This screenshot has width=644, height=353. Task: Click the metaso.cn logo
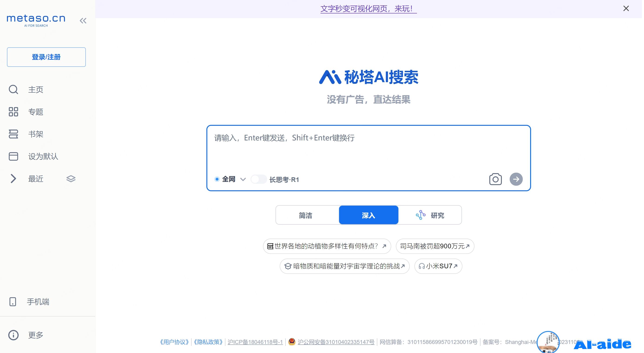36,21
